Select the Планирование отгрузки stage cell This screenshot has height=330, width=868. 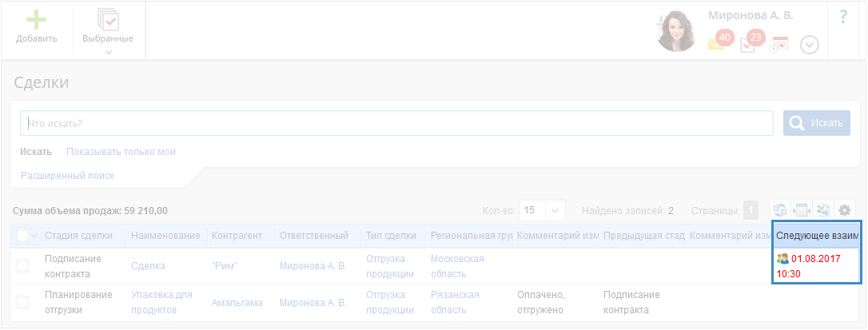click(78, 302)
